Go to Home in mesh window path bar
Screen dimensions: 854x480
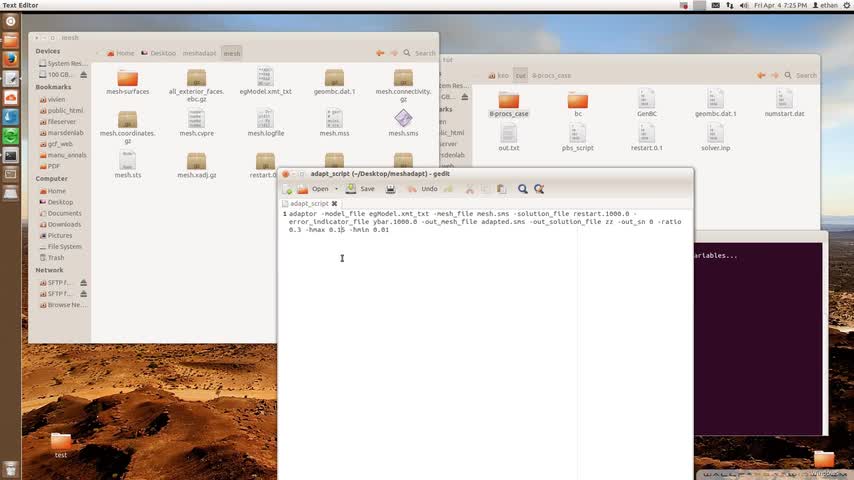tap(120, 53)
